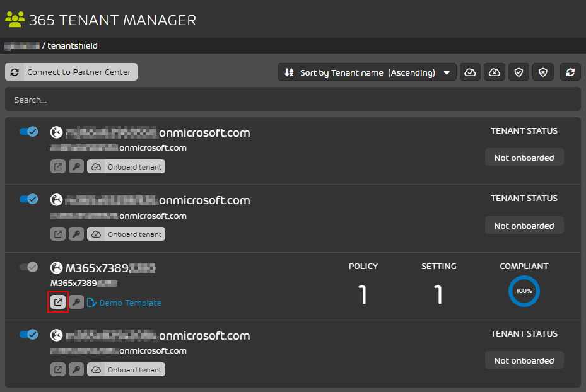The width and height of the screenshot is (586, 392).
Task: Open the Sort by Tenant name dropdown
Action: [x=366, y=72]
